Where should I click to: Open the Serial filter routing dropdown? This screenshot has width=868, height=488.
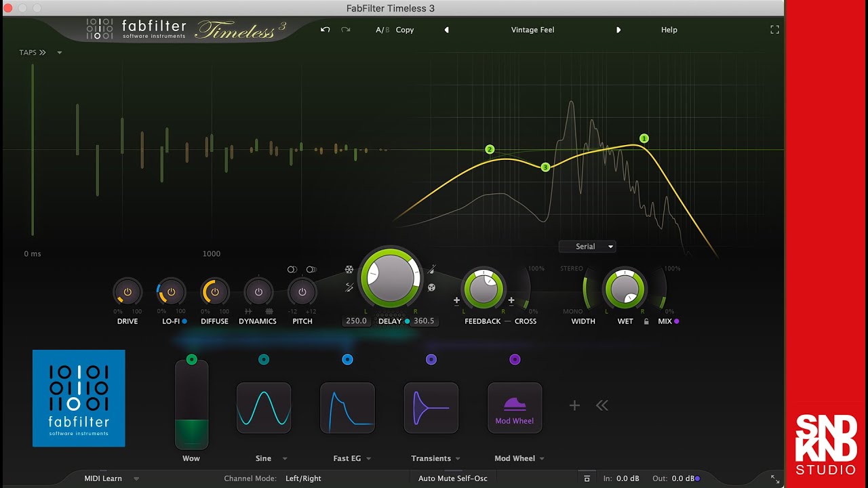(587, 247)
